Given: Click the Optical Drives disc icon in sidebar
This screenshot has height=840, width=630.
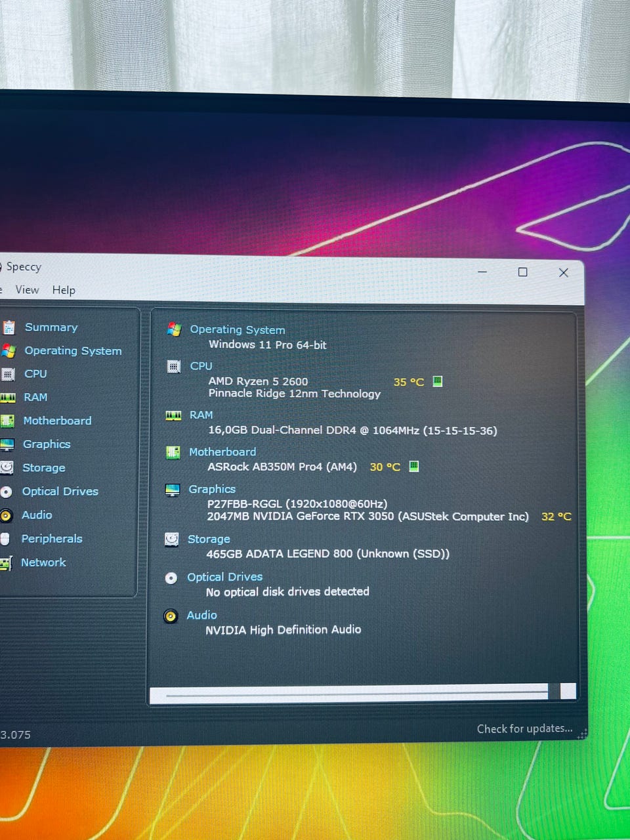Looking at the screenshot, I should click(x=6, y=492).
